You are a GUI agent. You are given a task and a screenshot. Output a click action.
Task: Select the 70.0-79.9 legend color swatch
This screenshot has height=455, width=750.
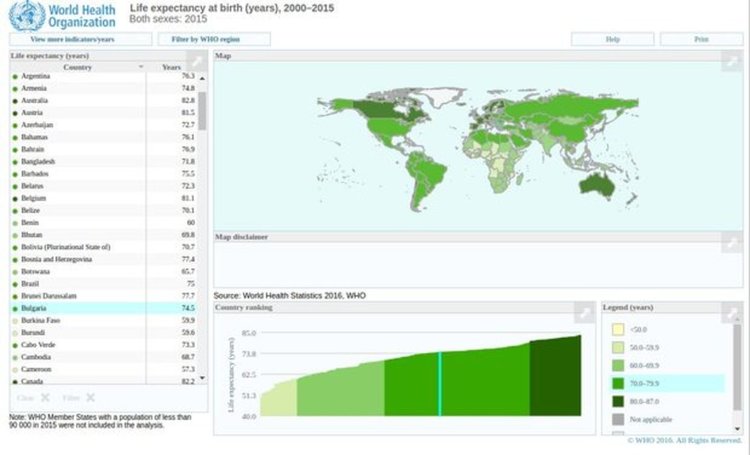[x=618, y=383]
